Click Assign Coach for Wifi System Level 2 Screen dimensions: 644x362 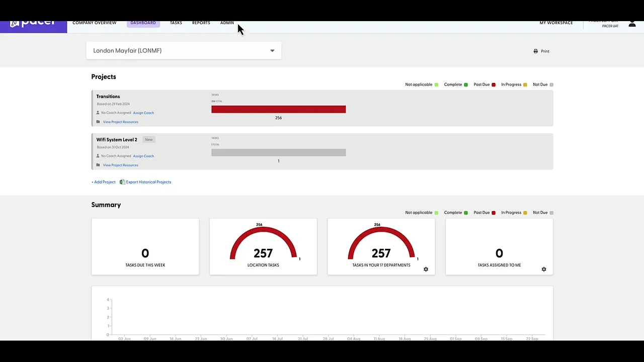point(143,156)
